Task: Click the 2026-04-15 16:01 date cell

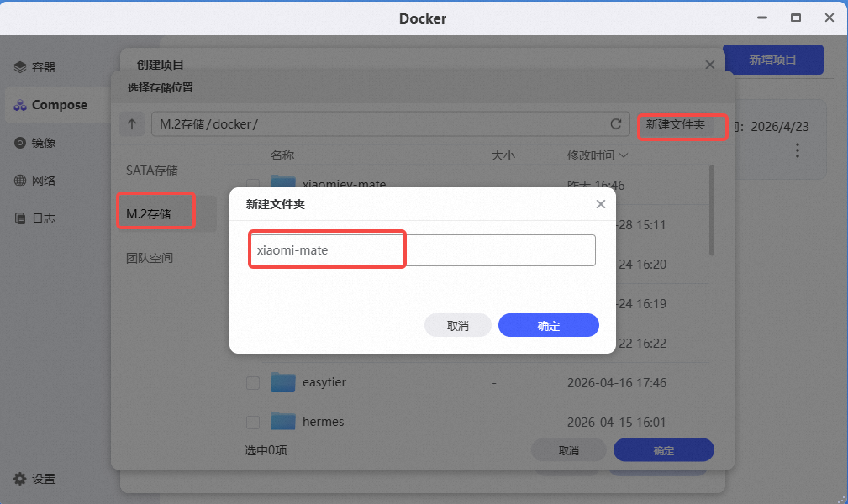Action: point(617,422)
